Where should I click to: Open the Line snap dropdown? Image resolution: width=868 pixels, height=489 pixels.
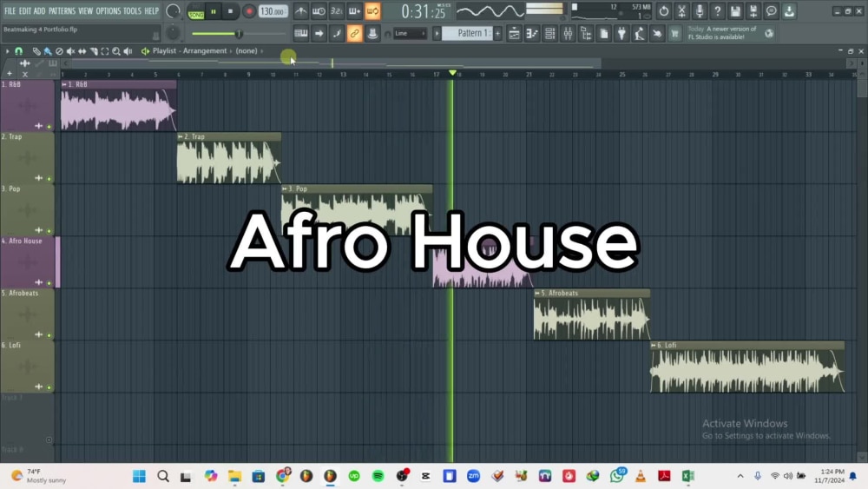tap(411, 34)
